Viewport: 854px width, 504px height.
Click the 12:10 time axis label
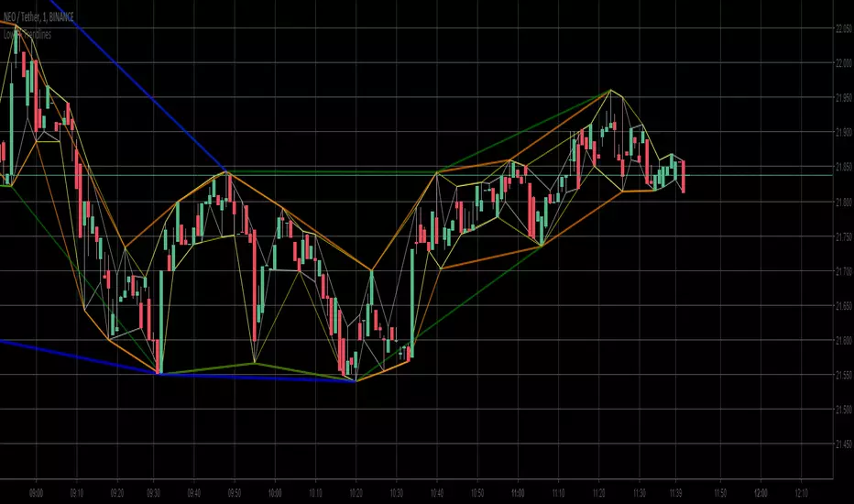click(801, 493)
